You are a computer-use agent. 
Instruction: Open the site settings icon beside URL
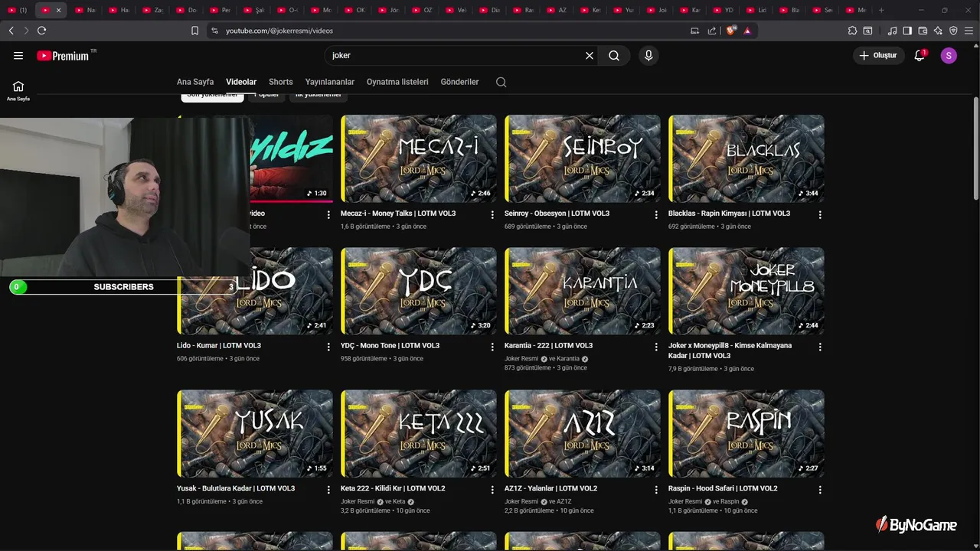point(214,31)
